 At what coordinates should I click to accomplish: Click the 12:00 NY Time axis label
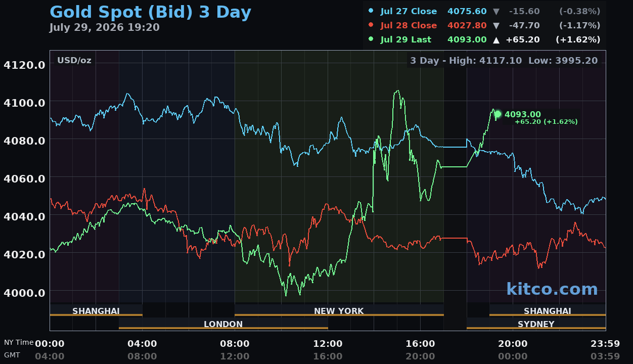328,344
